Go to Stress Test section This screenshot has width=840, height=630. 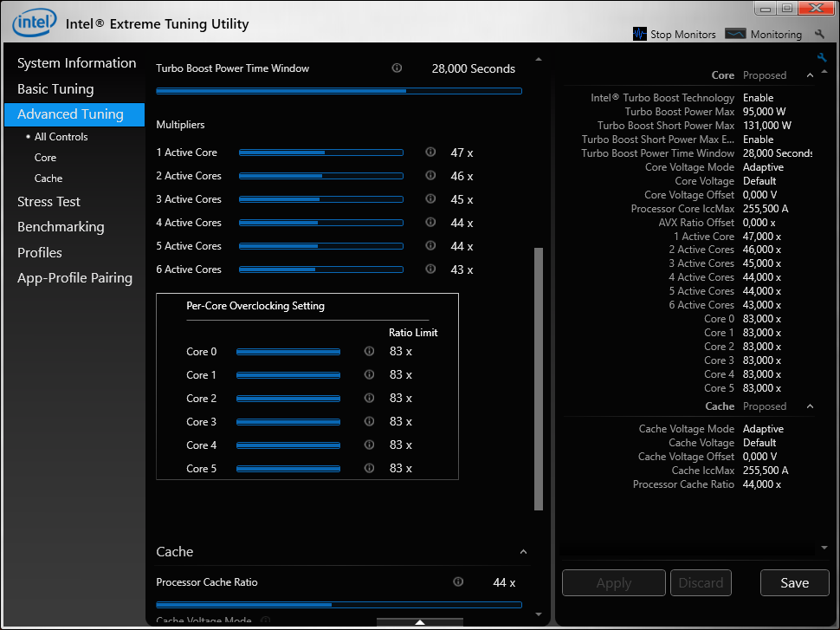tap(48, 202)
